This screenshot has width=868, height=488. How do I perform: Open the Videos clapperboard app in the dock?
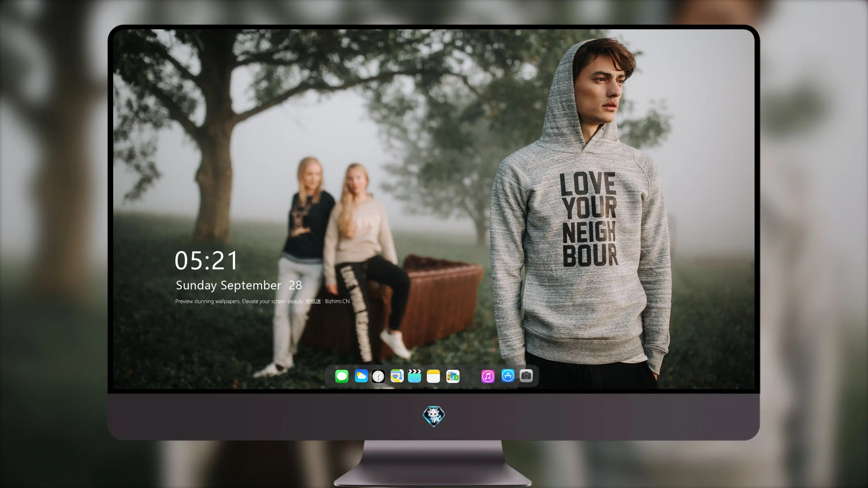415,376
